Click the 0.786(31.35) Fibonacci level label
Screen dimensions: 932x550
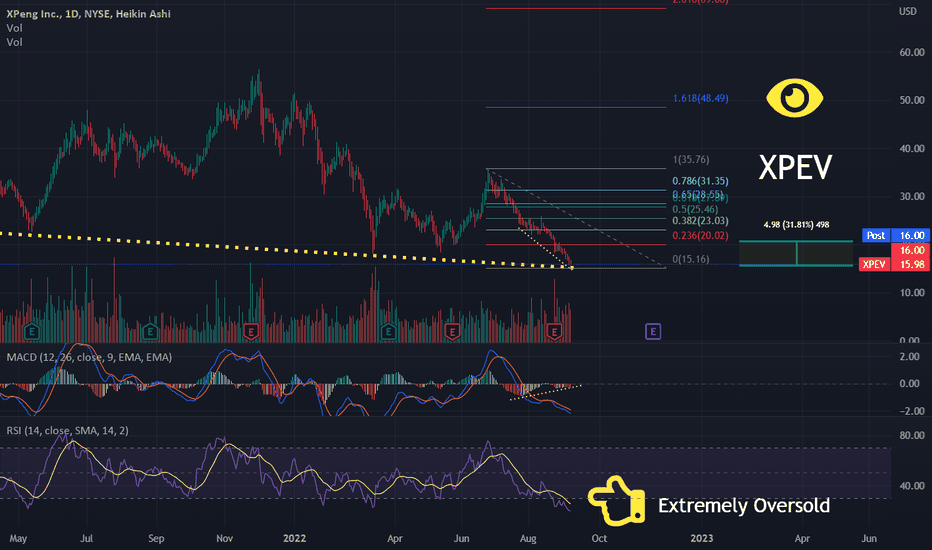tap(700, 181)
